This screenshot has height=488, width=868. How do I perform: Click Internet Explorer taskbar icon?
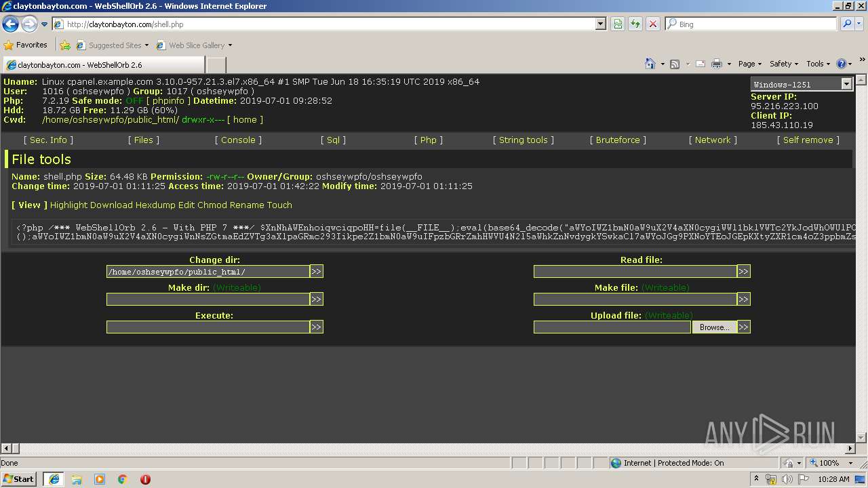tap(54, 479)
